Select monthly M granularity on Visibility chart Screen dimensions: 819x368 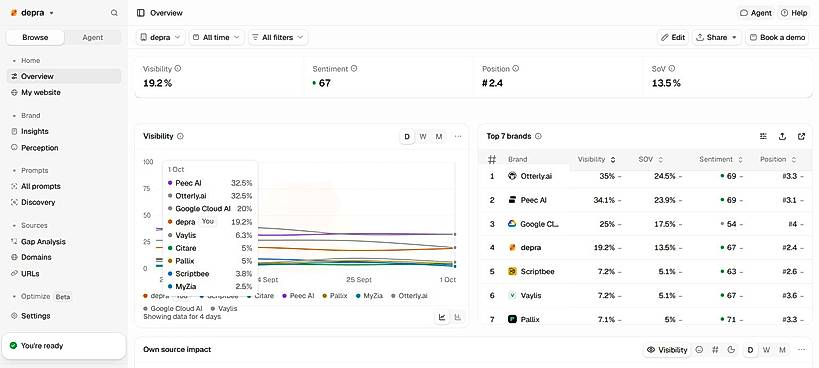pyautogui.click(x=439, y=137)
